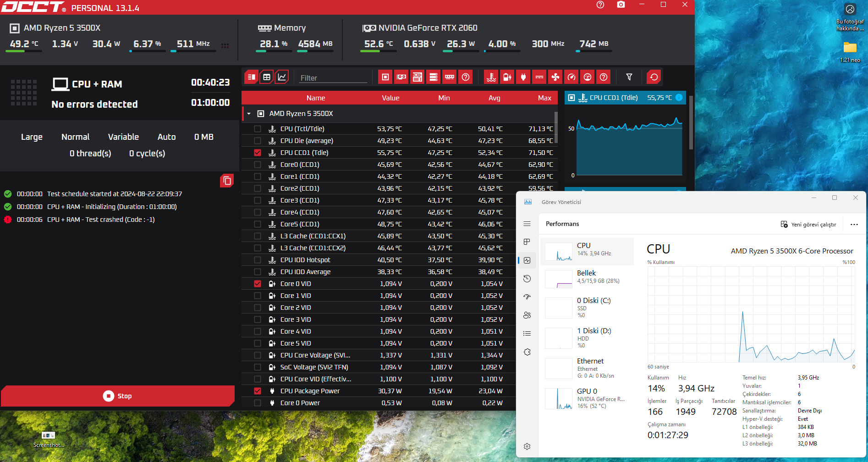Screen dimensions: 868x462
Task: Open Task Manager settings gear
Action: (x=527, y=446)
